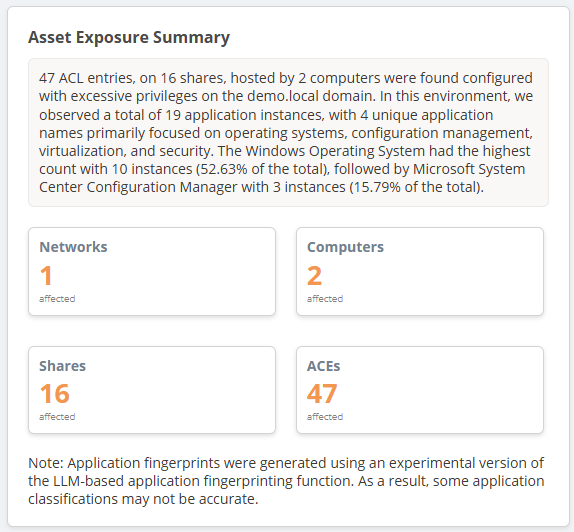Click the Computers count number 2

[x=314, y=276]
